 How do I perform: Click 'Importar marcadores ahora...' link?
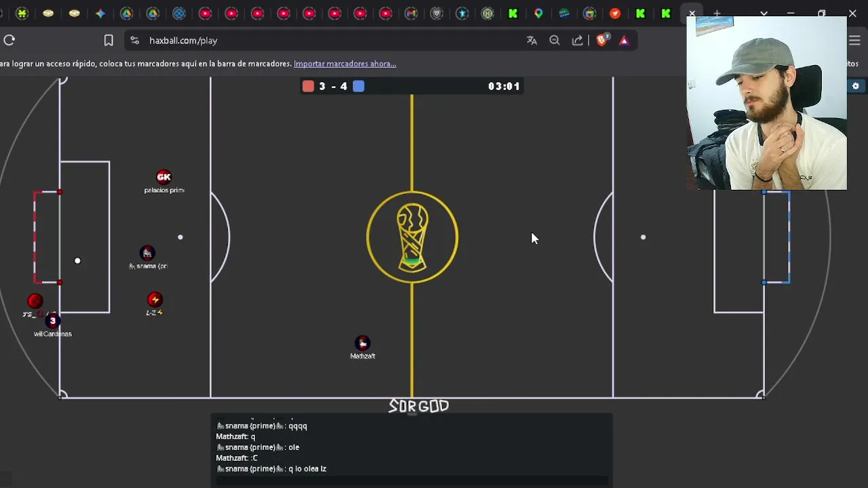tap(344, 64)
